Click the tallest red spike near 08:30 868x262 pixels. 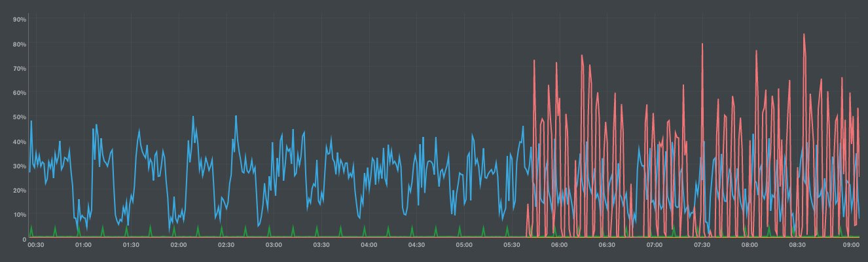point(803,34)
